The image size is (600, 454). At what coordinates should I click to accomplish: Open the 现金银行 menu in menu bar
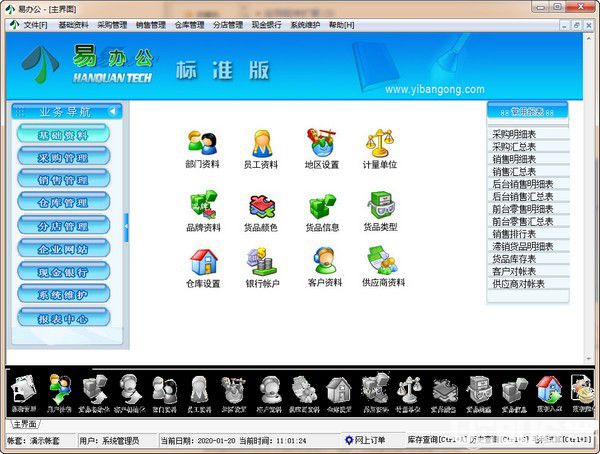266,25
